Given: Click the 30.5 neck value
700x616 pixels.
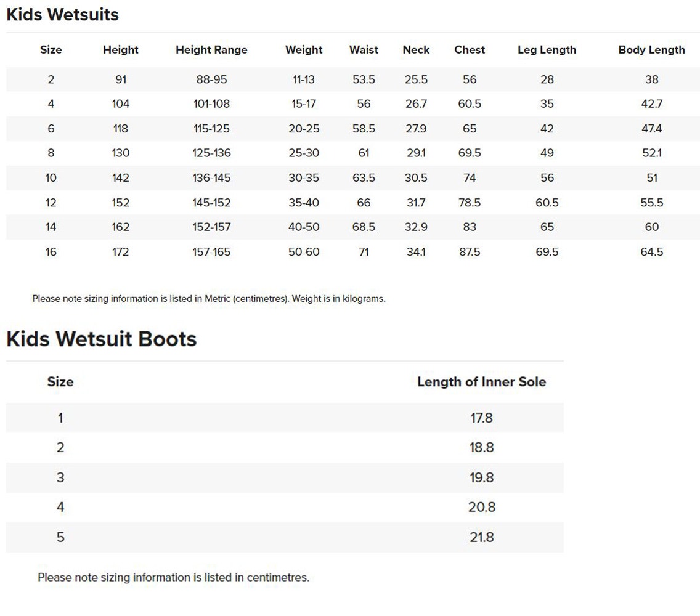Looking at the screenshot, I should click(x=416, y=178).
